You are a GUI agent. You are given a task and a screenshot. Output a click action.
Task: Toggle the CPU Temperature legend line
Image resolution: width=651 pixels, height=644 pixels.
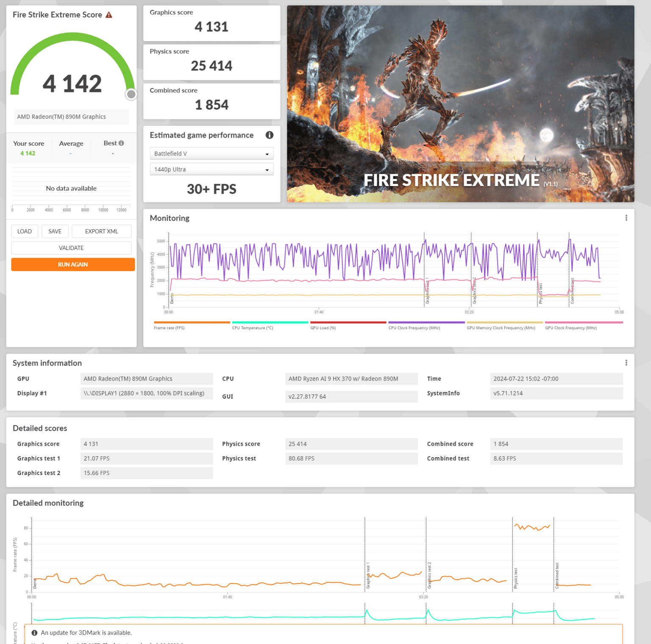(270, 325)
